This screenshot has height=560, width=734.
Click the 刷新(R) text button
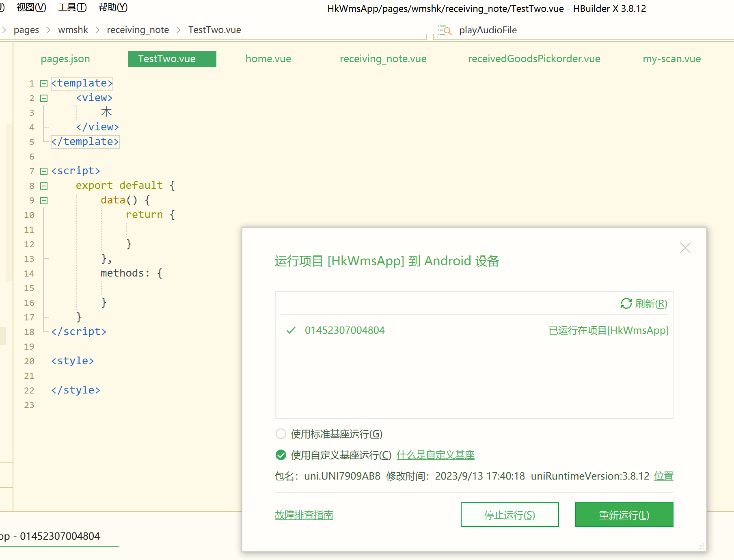click(651, 304)
